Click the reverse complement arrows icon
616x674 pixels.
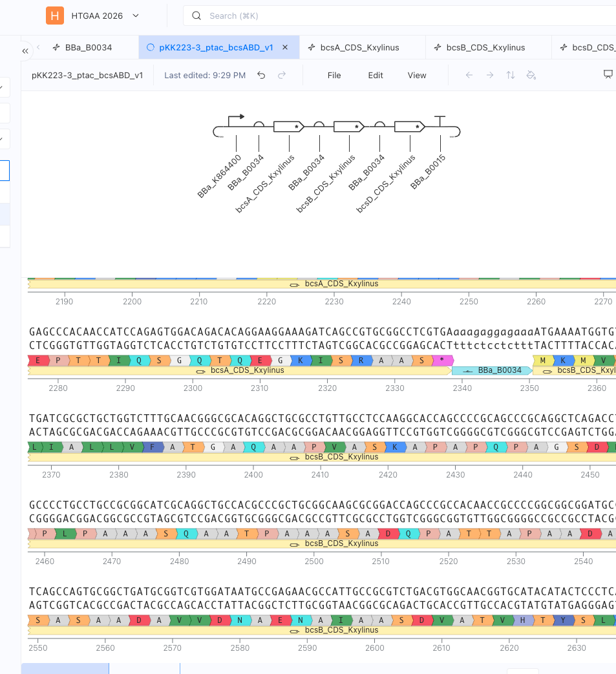coord(510,75)
